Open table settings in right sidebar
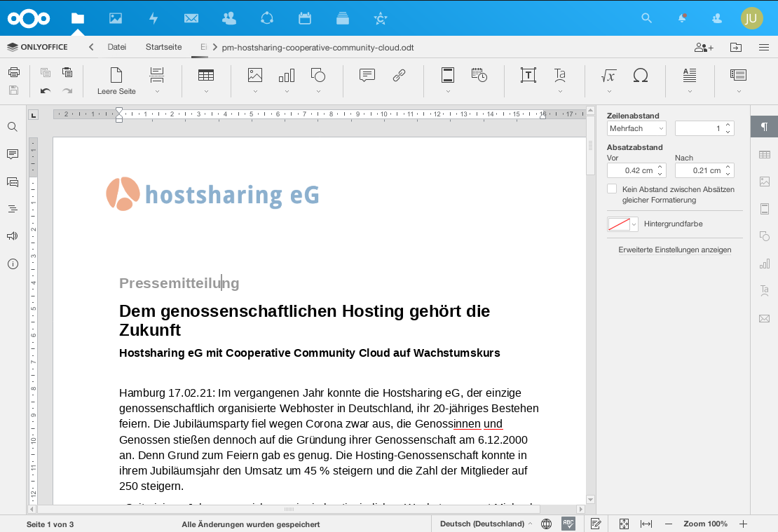Screen dimensions: 778x532 [x=765, y=155]
